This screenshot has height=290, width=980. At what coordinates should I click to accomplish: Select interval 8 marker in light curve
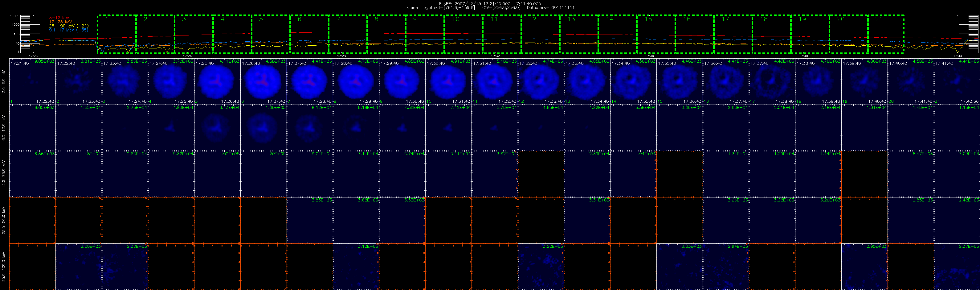[377, 19]
